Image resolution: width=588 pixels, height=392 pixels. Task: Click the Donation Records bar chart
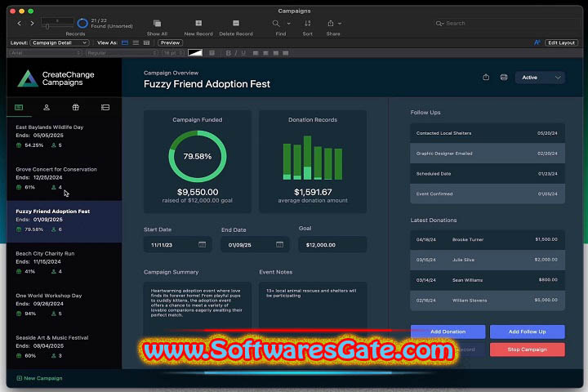312,158
